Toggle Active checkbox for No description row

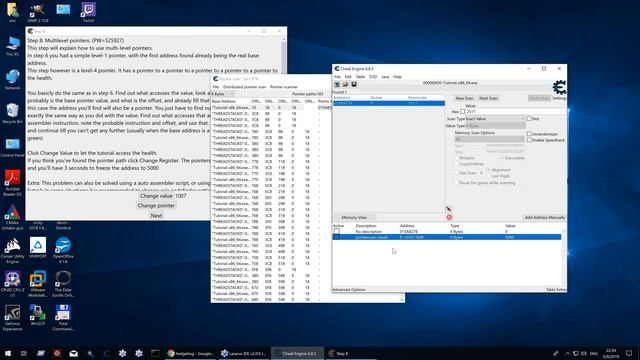pyautogui.click(x=337, y=231)
